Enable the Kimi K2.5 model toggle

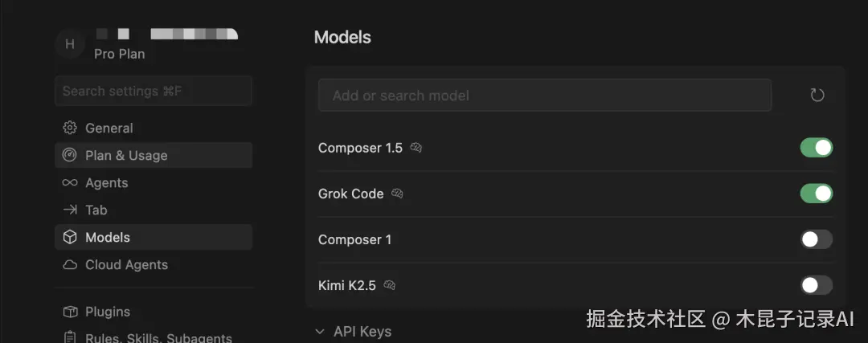[x=816, y=285]
